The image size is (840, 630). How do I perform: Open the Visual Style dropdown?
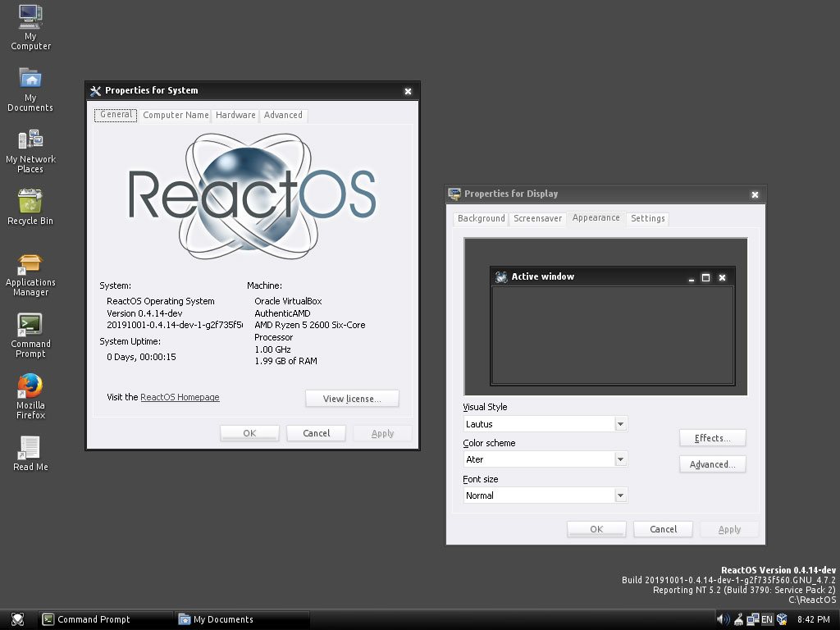[619, 423]
